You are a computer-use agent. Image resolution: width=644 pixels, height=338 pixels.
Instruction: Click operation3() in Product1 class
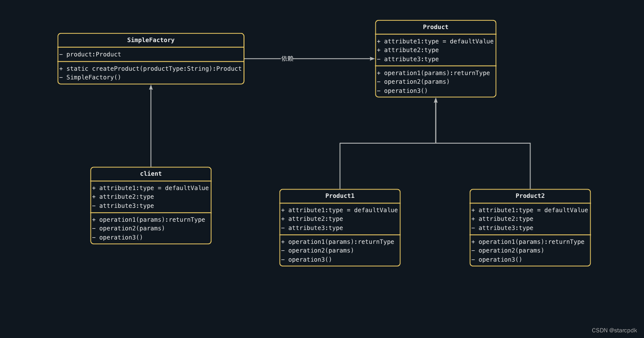coord(306,259)
